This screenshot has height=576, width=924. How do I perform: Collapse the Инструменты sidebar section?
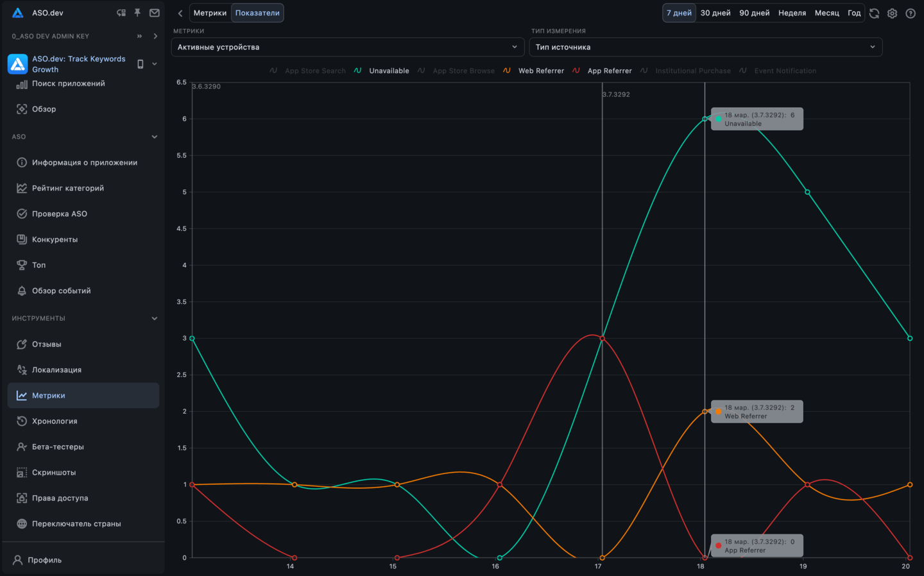point(154,319)
